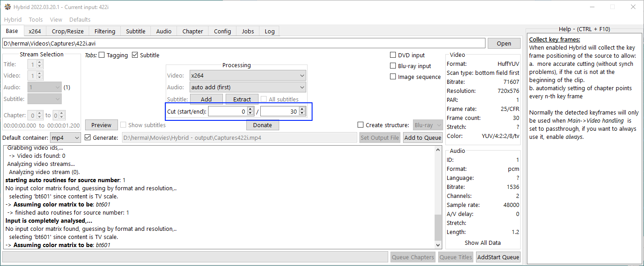Click the AddStart Queue button
The height and width of the screenshot is (266, 644).
[x=498, y=257]
